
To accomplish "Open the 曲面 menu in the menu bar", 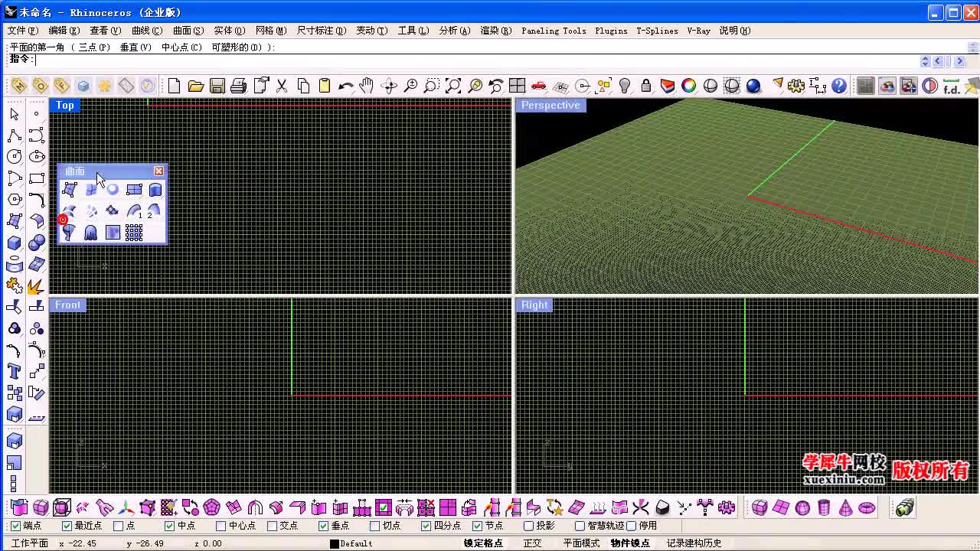I will coord(188,31).
